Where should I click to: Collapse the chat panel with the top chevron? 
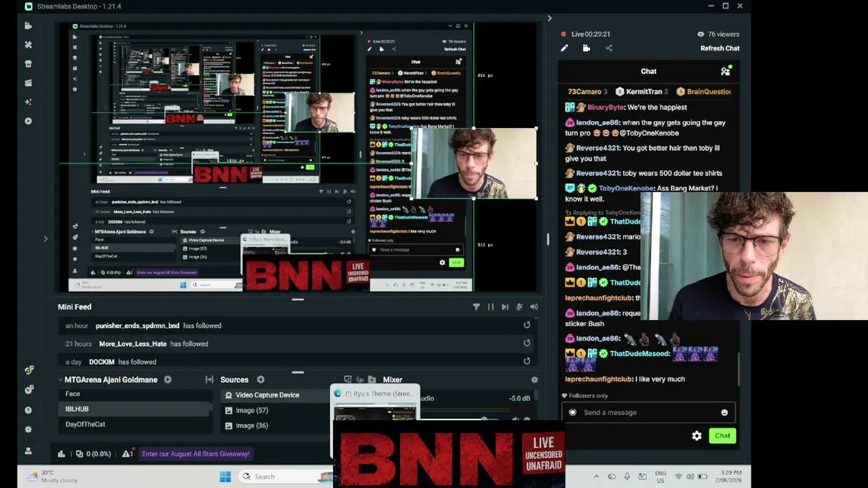click(x=549, y=18)
